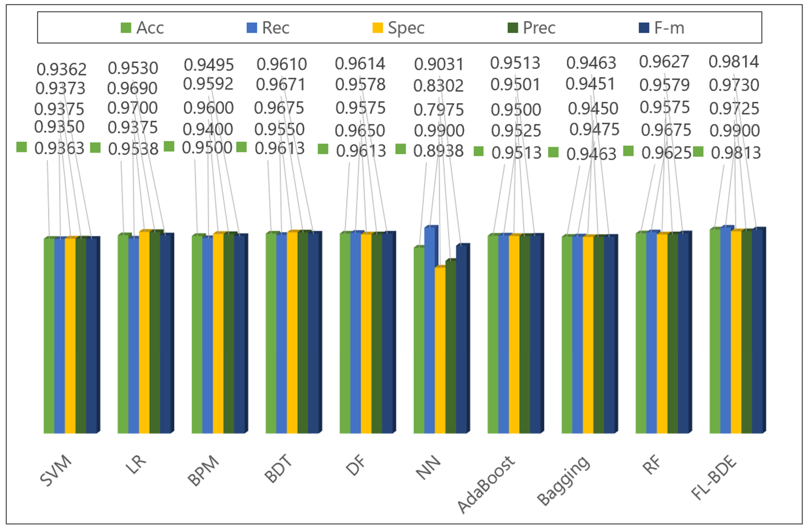812x532 pixels.
Task: Select the 0.8938 data label
Action: click(x=438, y=151)
